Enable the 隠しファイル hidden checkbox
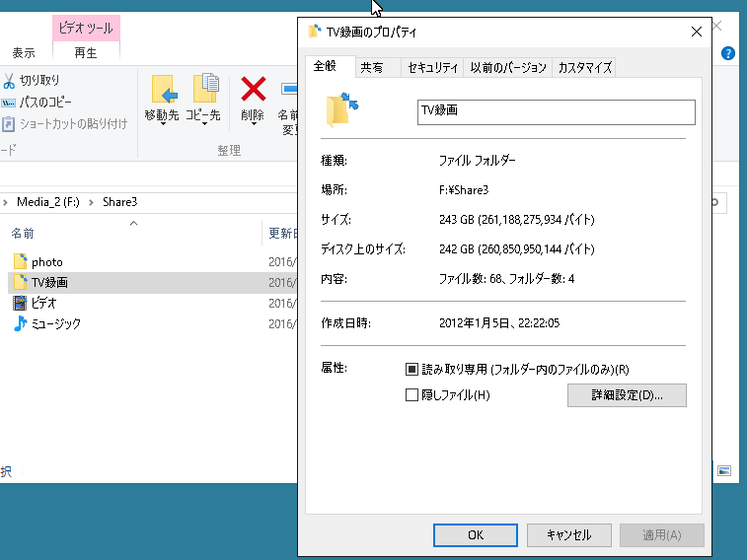 pyautogui.click(x=412, y=395)
